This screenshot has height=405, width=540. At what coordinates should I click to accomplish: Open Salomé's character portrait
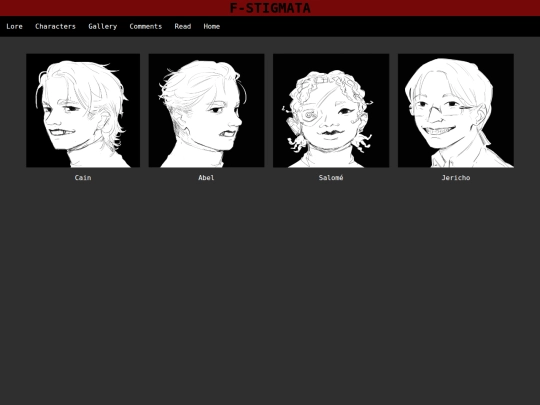(331, 111)
